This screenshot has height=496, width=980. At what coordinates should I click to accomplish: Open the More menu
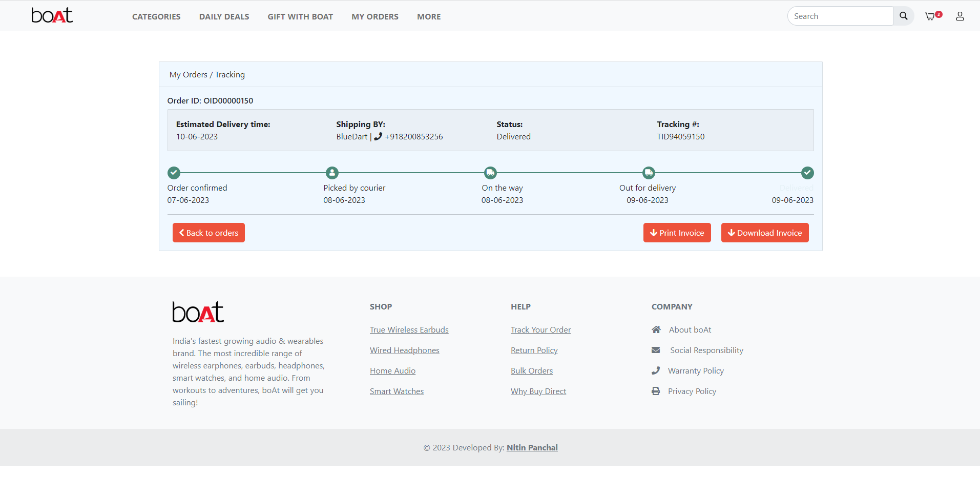[x=429, y=16]
